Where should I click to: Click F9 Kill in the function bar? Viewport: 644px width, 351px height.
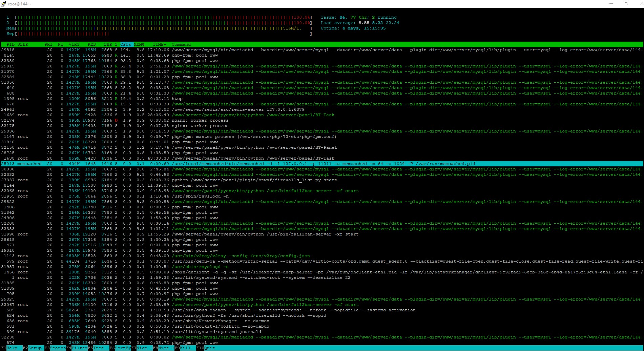pos(185,348)
